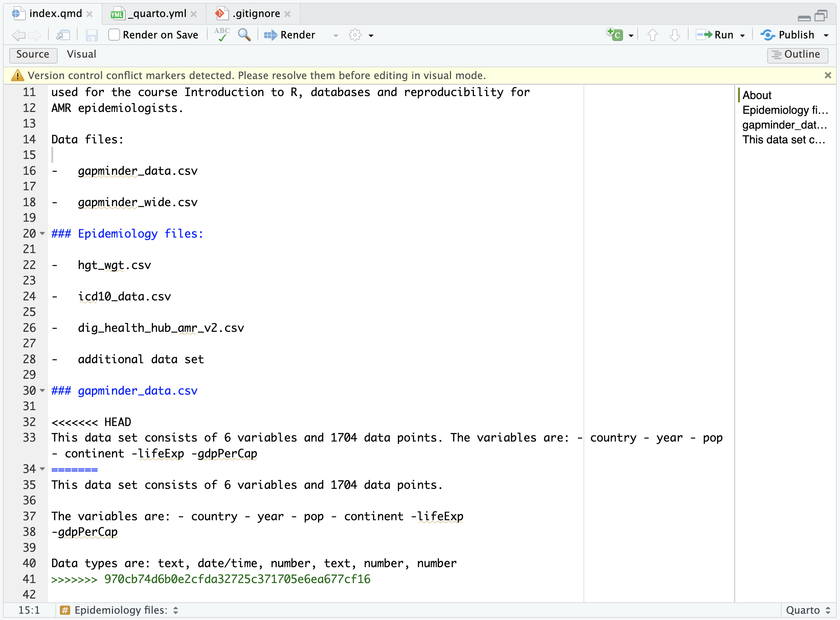Click the '>>>>>>> 970cb74d...' conflict marker

[x=211, y=579]
